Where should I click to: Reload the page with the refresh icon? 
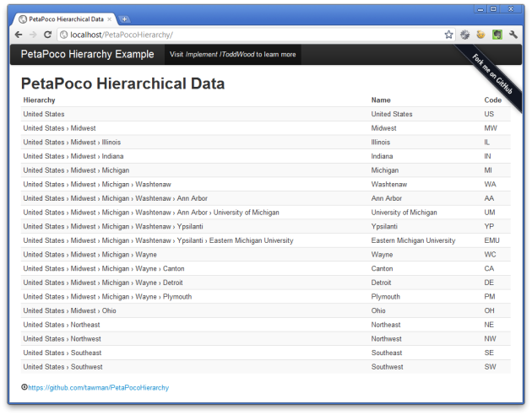coord(47,35)
